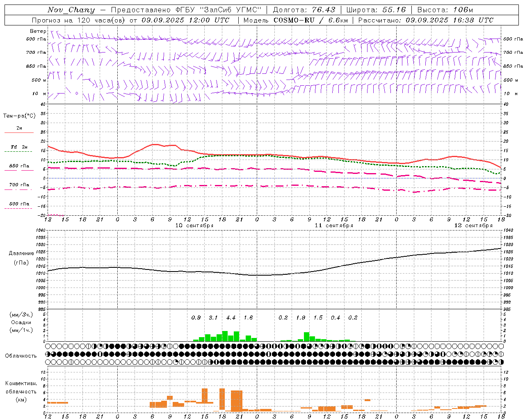This screenshot has height=420, width=525.
Task: Select the precipitation value "1.9"
Action: [301, 317]
